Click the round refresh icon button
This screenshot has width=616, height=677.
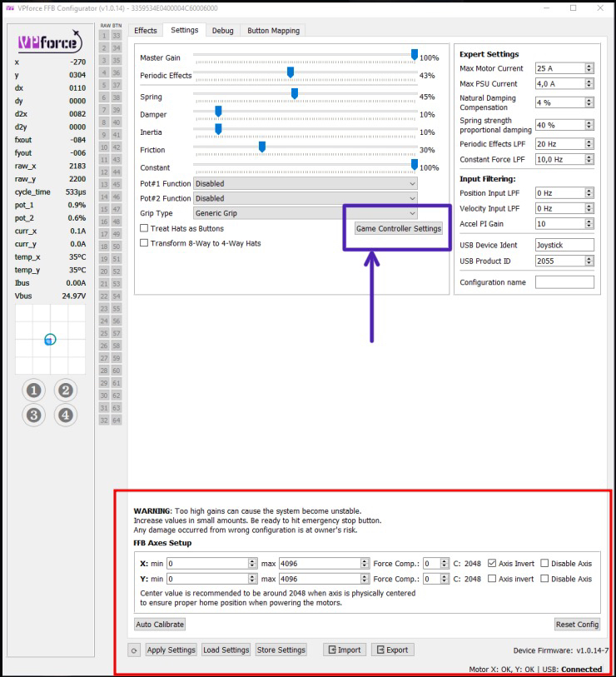click(134, 650)
